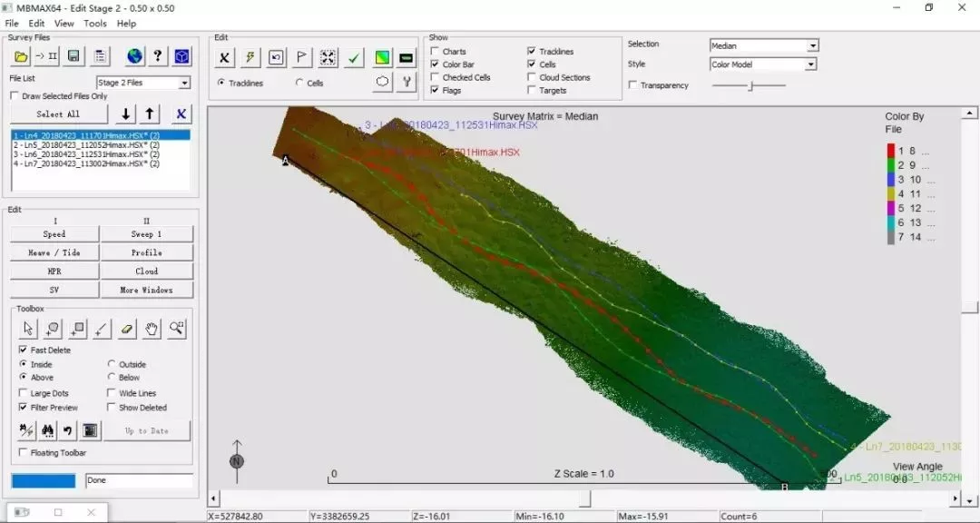
Task: Click the grid table icon in Toolbox
Action: (90, 430)
